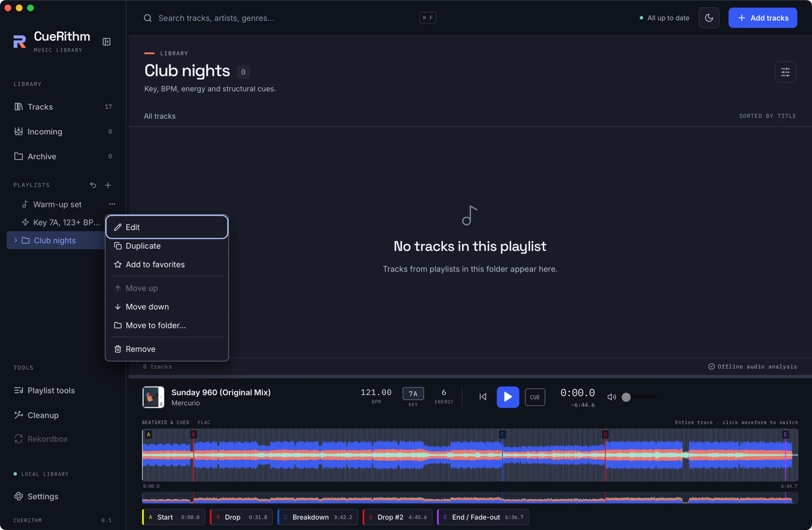
Task: Choose Move down from the context menu
Action: click(x=167, y=307)
